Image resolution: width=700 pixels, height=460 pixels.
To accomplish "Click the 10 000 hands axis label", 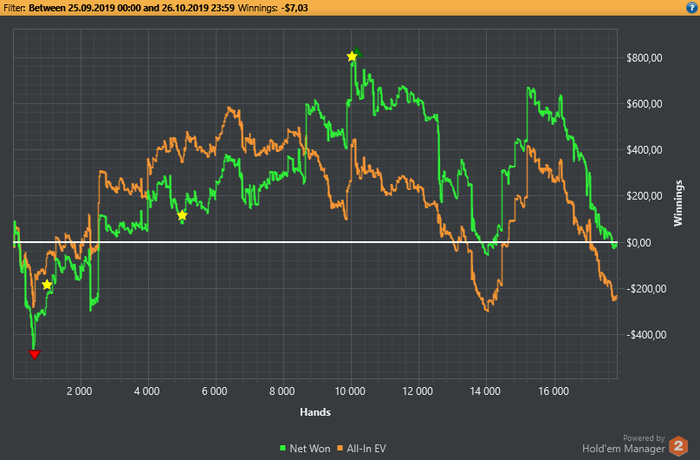I will click(x=350, y=391).
